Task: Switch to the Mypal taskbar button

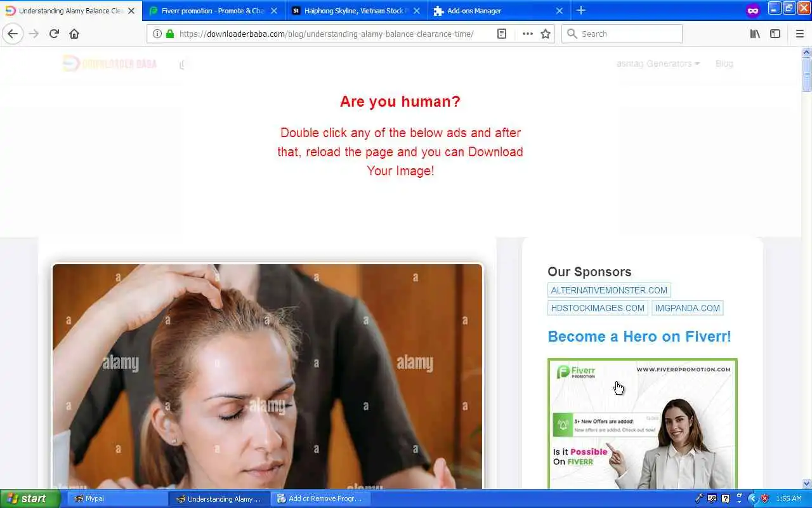Action: pos(118,498)
